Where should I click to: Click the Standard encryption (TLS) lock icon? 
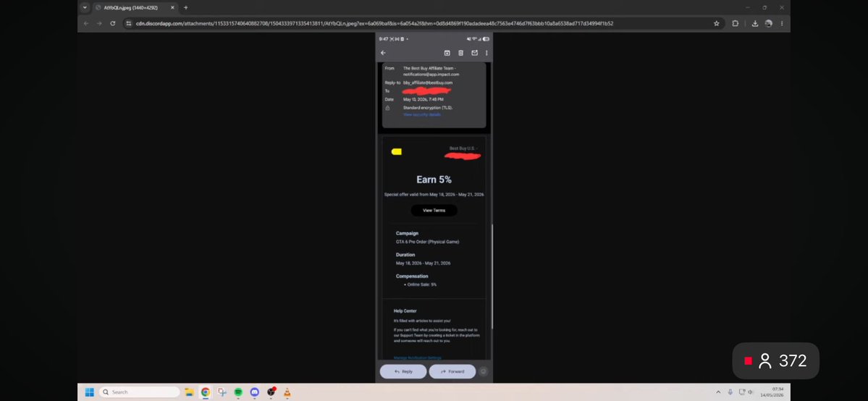coord(387,107)
